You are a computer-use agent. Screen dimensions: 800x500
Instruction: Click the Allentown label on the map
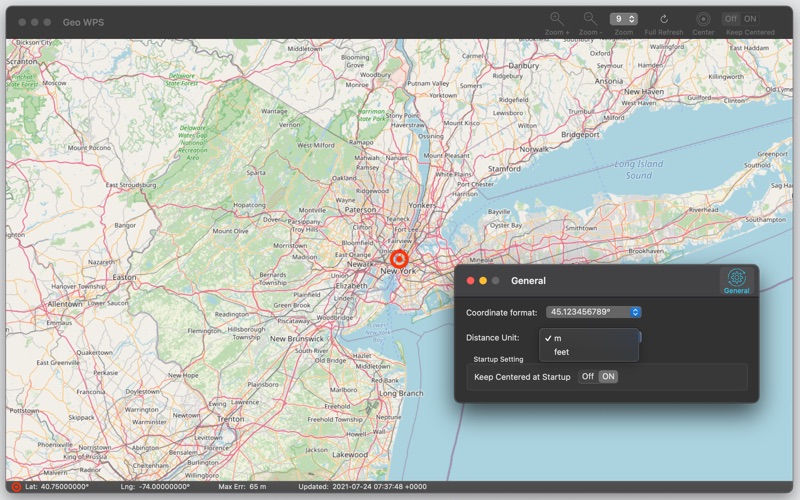click(65, 304)
